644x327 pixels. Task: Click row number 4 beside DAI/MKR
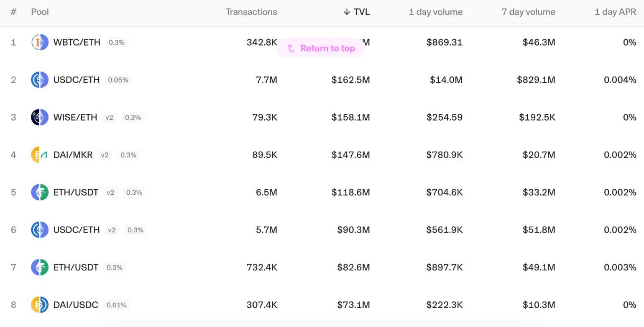pyautogui.click(x=13, y=154)
